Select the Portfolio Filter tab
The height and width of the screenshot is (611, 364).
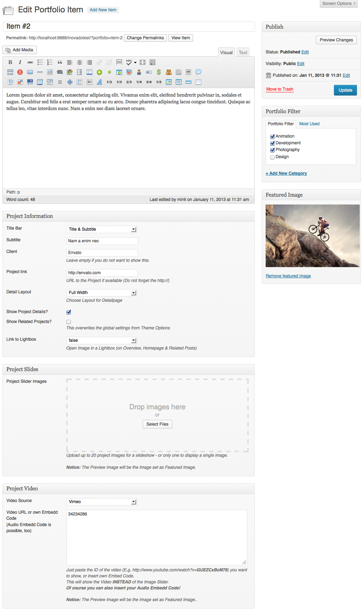coord(281,124)
